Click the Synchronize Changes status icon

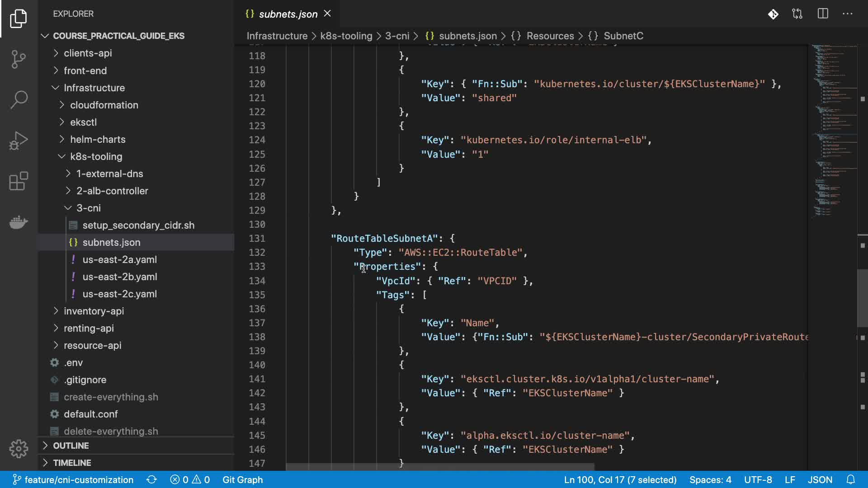tap(151, 479)
